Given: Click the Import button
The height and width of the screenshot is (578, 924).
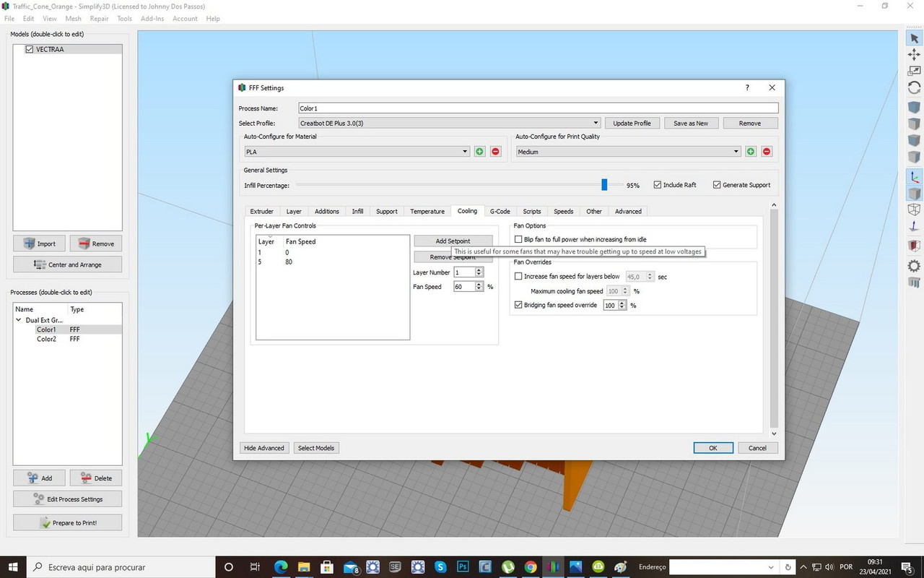Looking at the screenshot, I should (39, 243).
